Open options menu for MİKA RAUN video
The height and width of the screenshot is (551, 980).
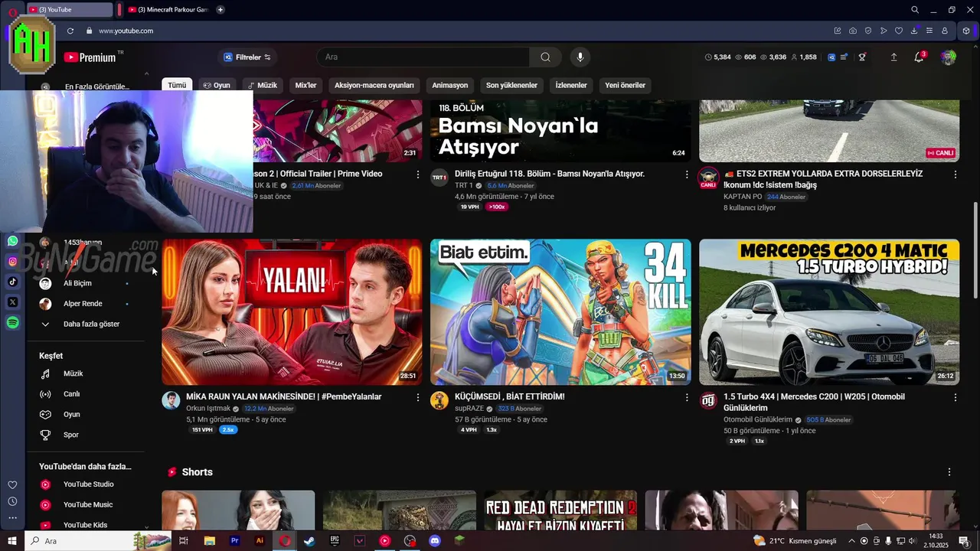pos(417,397)
